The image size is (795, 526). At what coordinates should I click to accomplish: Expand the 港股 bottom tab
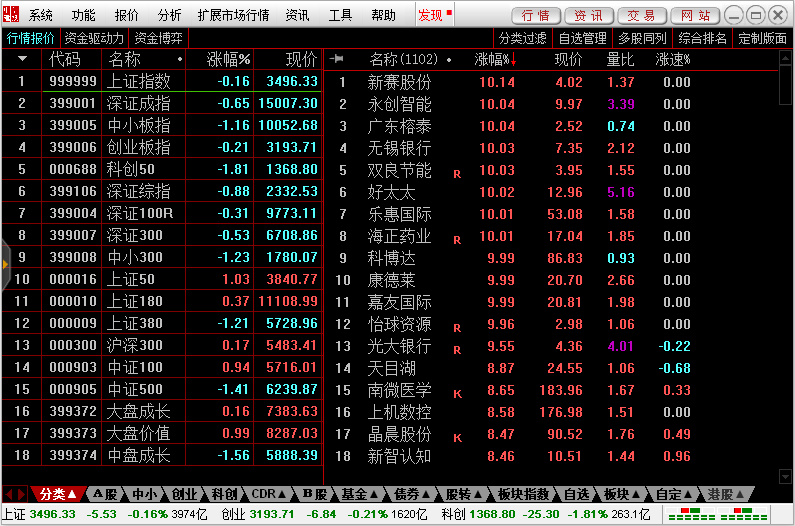[726, 494]
